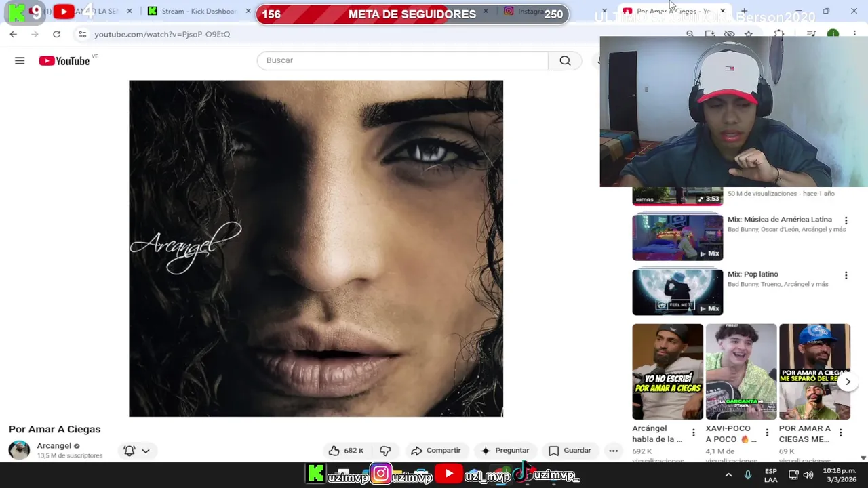Like the video with thumbs up

point(346,451)
